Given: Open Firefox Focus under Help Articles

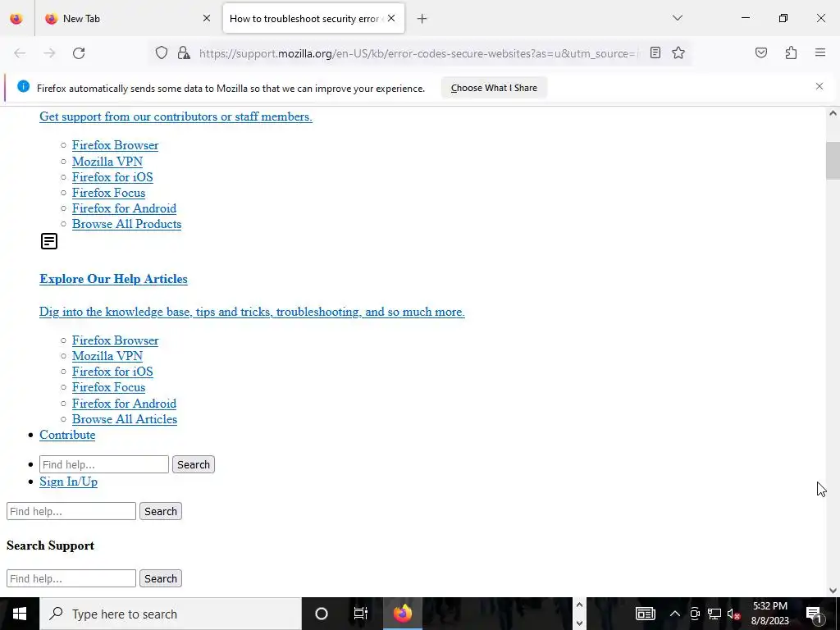Looking at the screenshot, I should (109, 387).
